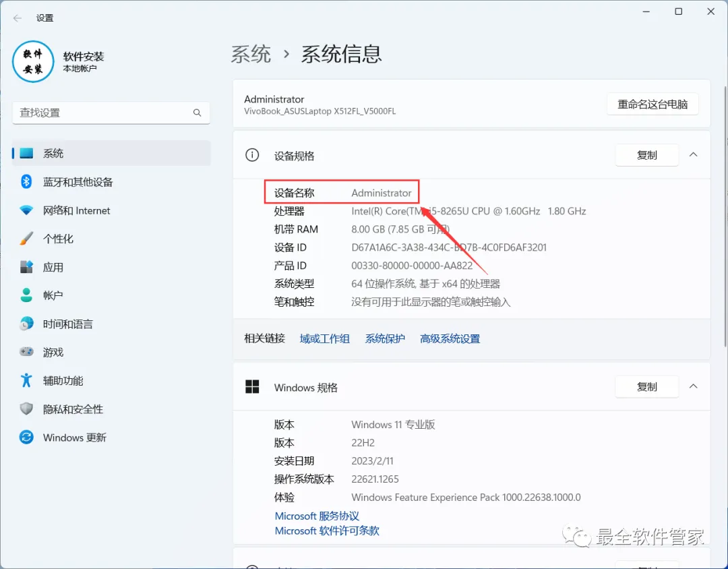The height and width of the screenshot is (569, 728).
Task: Collapse the 设备规格 section chevron
Action: 693,154
